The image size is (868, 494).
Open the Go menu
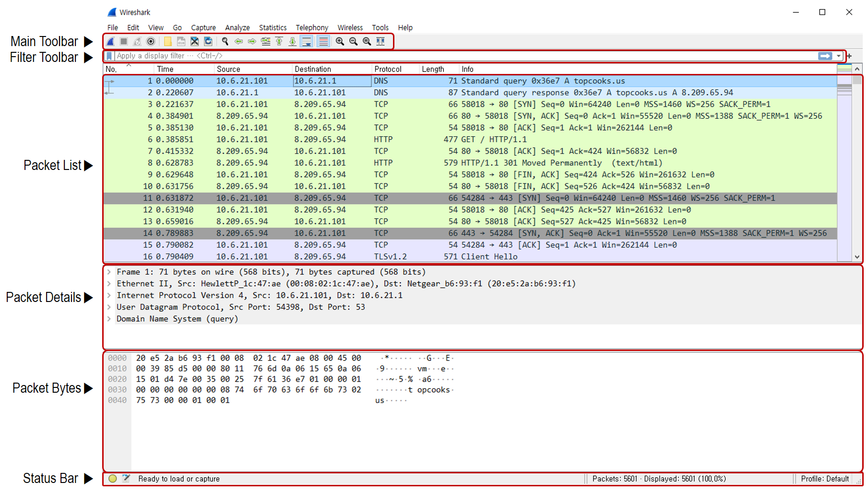pyautogui.click(x=177, y=28)
